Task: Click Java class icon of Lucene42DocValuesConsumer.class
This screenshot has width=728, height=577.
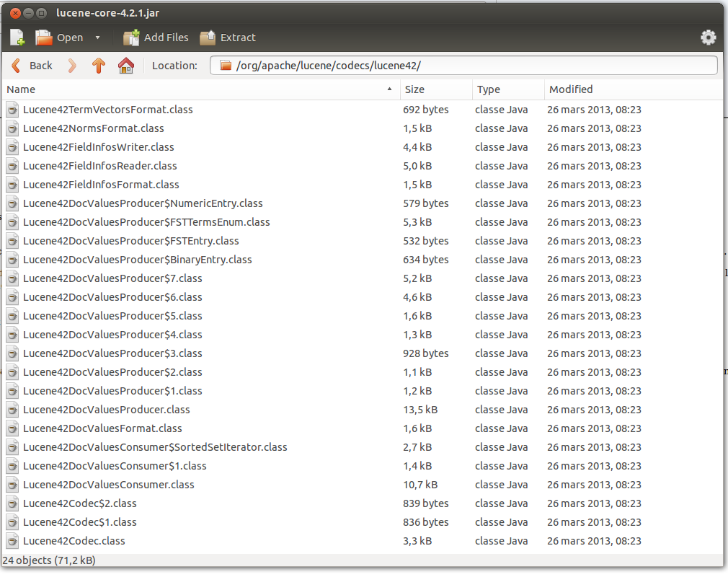Action: 12,485
